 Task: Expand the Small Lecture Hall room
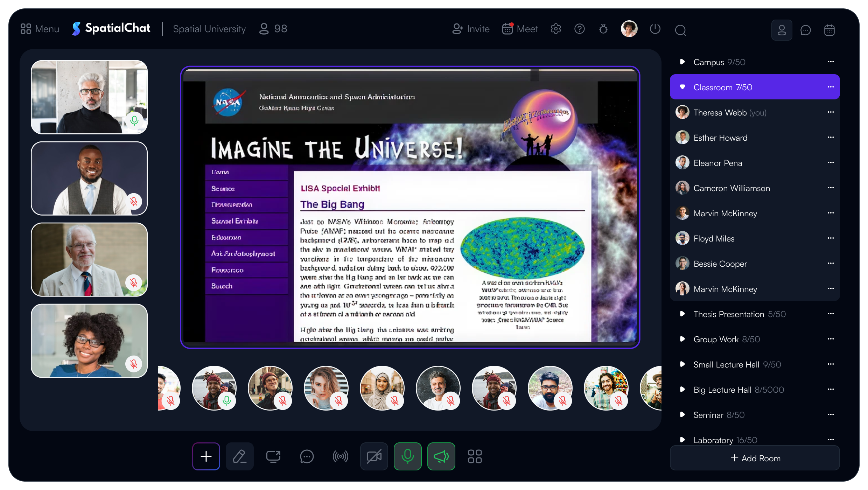tap(682, 364)
